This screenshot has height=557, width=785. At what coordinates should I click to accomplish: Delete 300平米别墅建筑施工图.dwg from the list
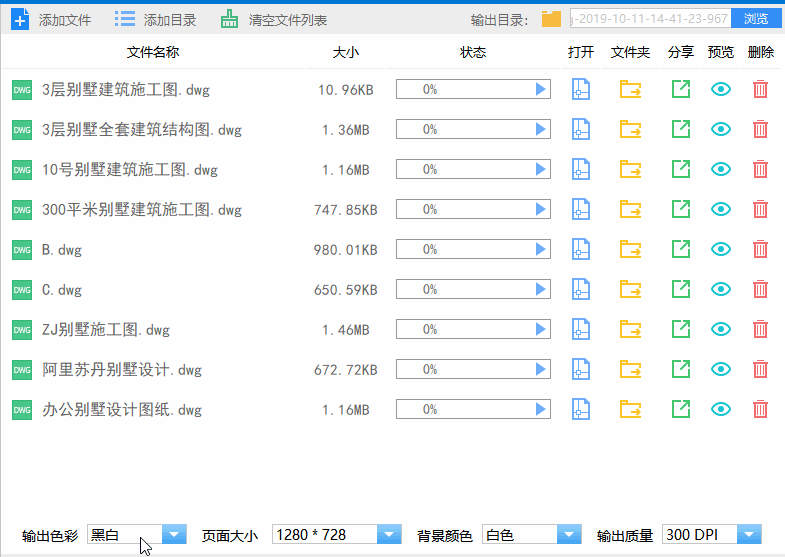point(760,210)
